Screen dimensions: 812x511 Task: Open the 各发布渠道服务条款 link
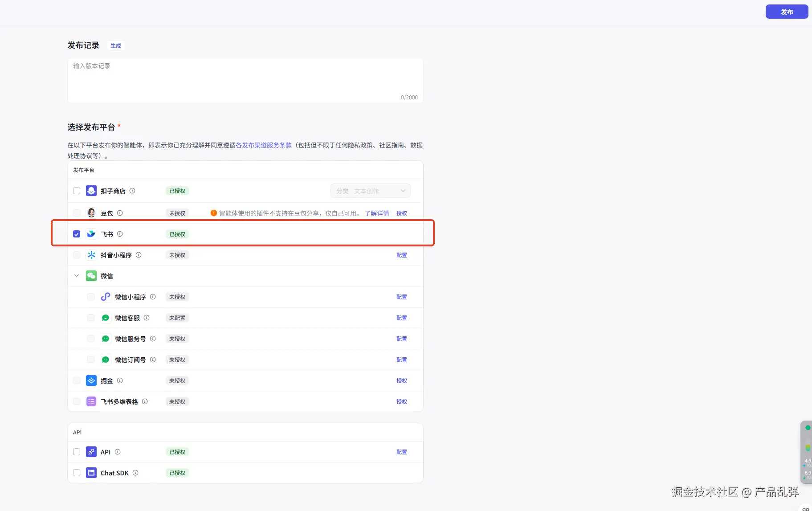tap(264, 145)
